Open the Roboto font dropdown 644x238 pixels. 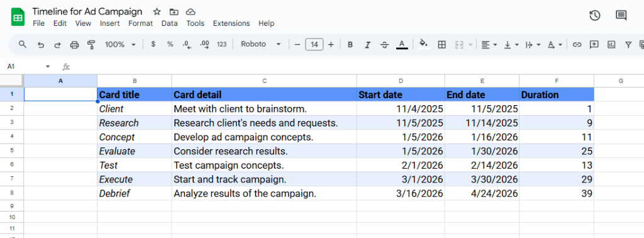(261, 45)
